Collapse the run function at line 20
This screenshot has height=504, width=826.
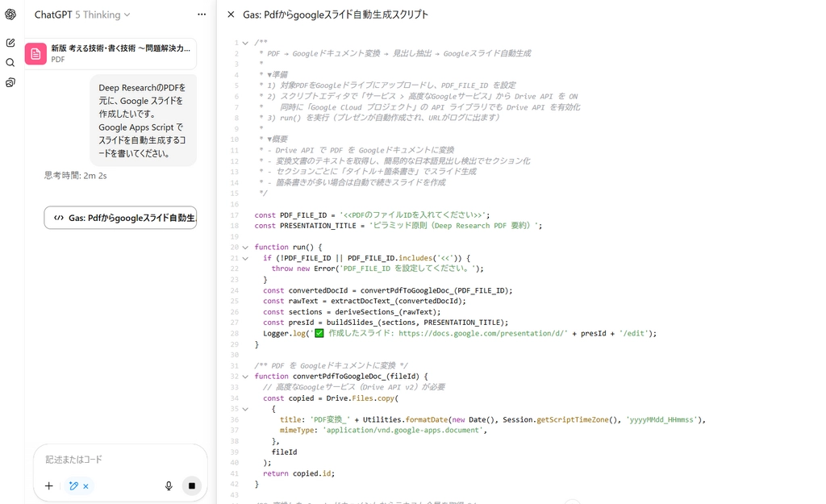245,247
